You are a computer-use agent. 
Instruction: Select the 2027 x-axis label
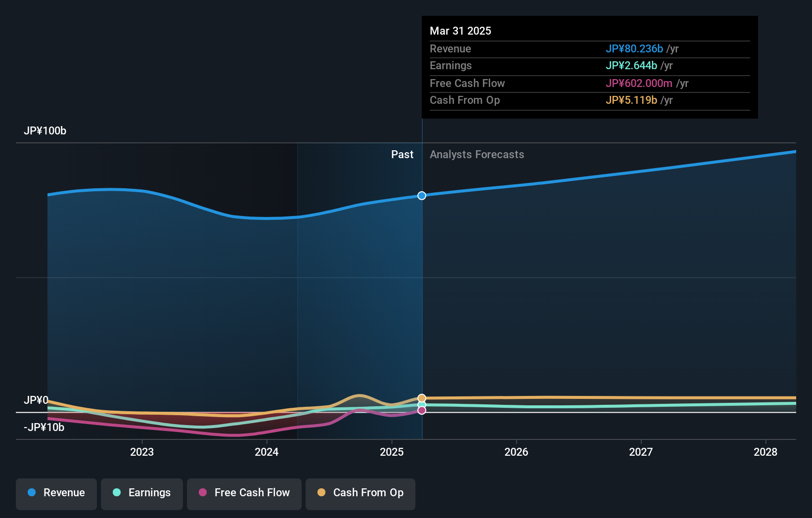point(641,452)
